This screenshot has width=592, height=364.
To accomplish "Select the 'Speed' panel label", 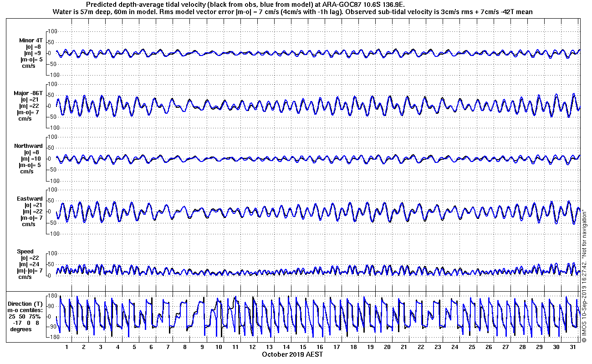I will coord(26,252).
